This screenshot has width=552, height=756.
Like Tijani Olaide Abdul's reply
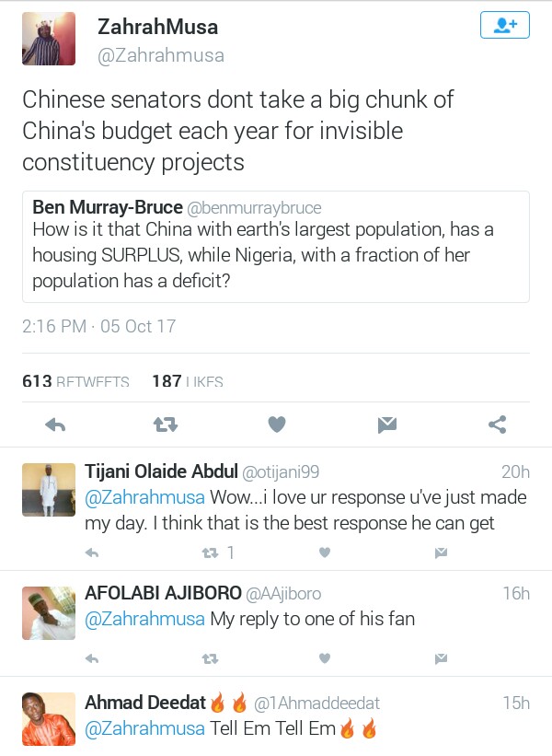325,552
